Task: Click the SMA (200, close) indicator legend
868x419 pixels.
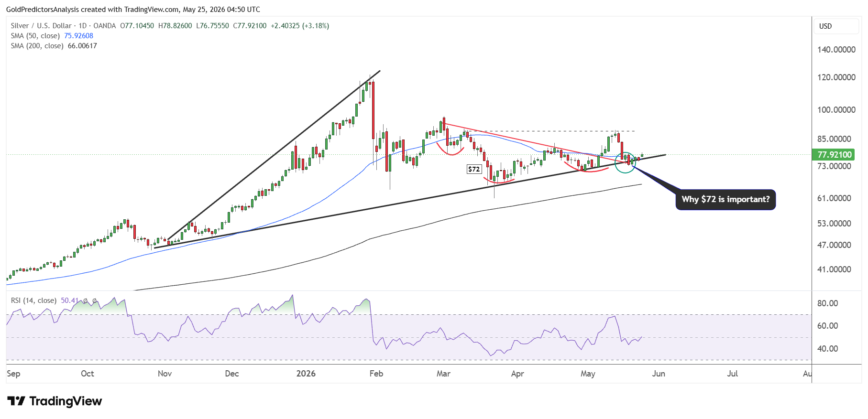Action: pos(37,46)
